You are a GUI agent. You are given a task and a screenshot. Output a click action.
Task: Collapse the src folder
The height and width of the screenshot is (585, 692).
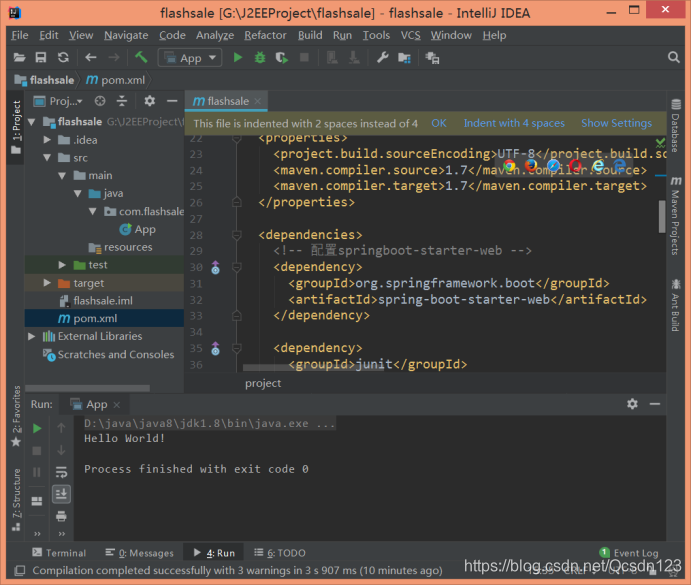[47, 158]
